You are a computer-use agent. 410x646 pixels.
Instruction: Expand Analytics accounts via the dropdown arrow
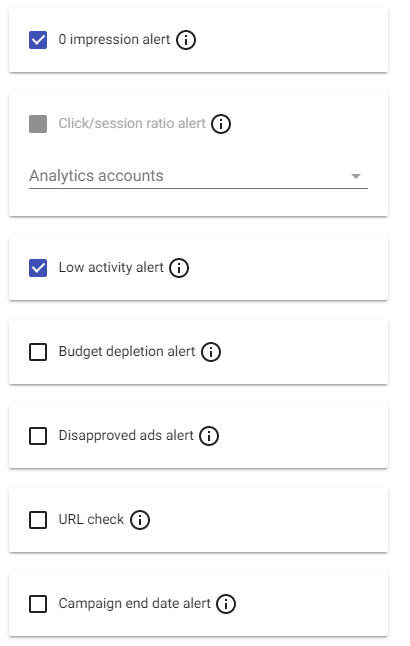(356, 176)
